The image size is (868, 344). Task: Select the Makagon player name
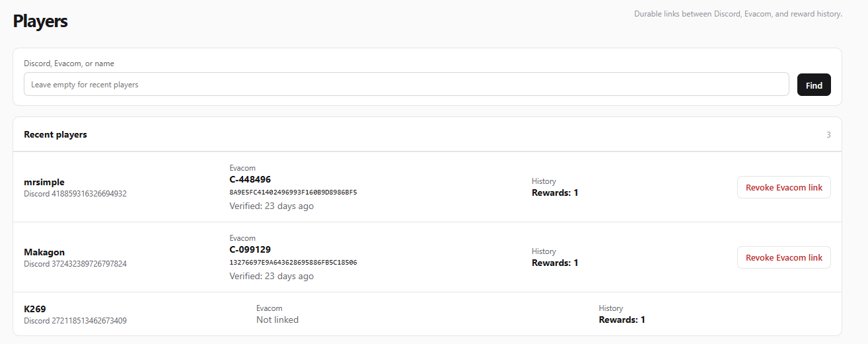[x=44, y=252]
